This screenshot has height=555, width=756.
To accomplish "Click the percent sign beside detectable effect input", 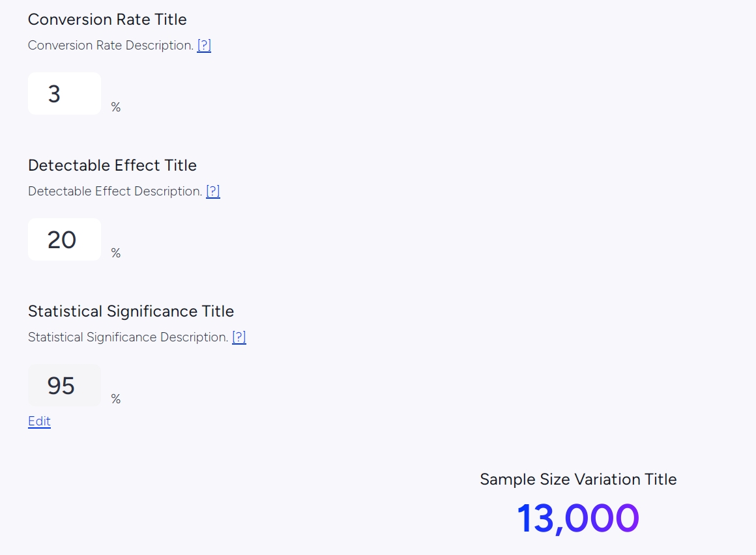I will tap(116, 253).
